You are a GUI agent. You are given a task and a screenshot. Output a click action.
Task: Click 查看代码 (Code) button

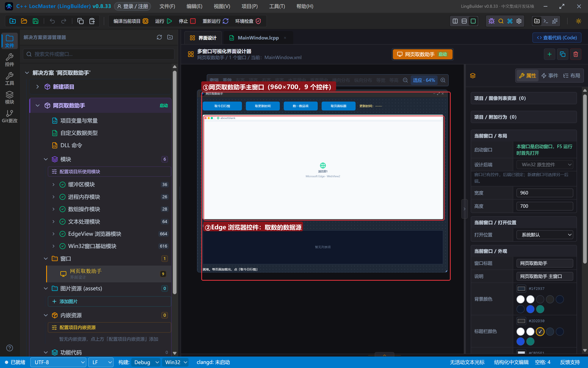pyautogui.click(x=557, y=38)
